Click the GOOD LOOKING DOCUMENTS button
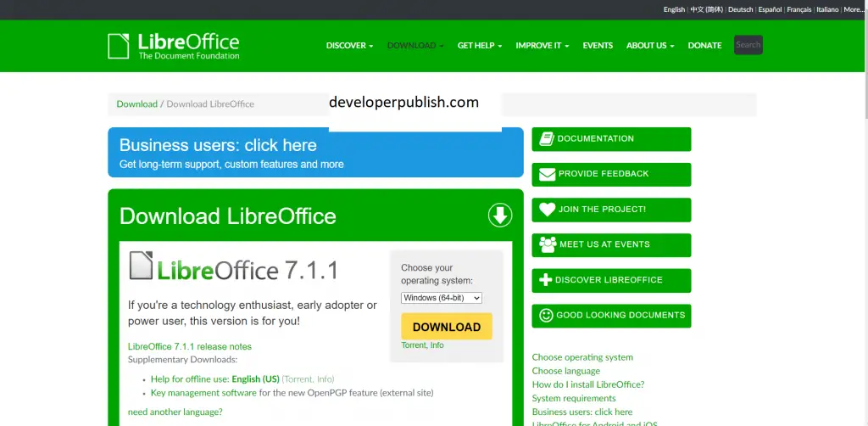This screenshot has width=868, height=426. click(611, 315)
